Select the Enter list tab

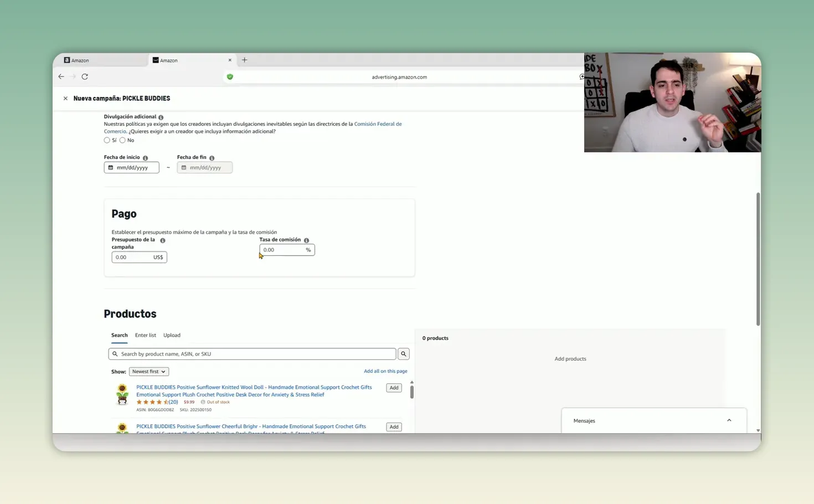click(146, 335)
